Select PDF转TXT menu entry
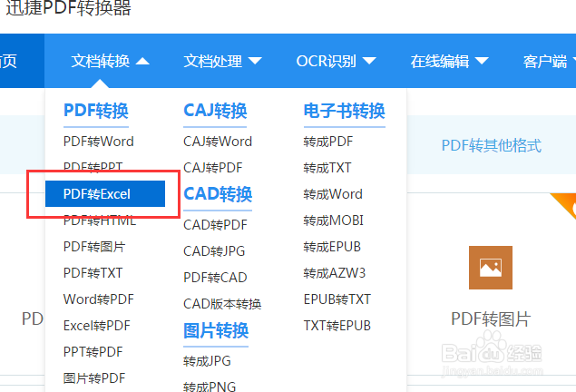The height and width of the screenshot is (392, 576). [93, 273]
